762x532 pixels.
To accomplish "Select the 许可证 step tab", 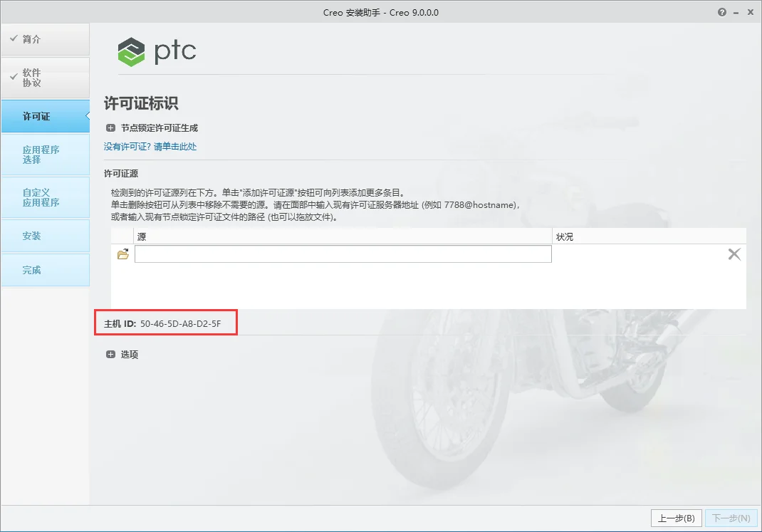I will pos(45,116).
